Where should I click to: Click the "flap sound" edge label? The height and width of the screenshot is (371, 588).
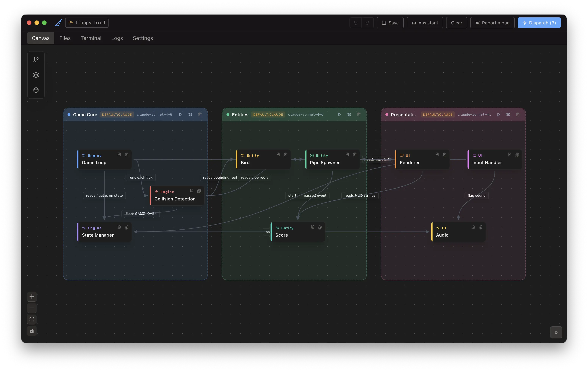pyautogui.click(x=476, y=195)
